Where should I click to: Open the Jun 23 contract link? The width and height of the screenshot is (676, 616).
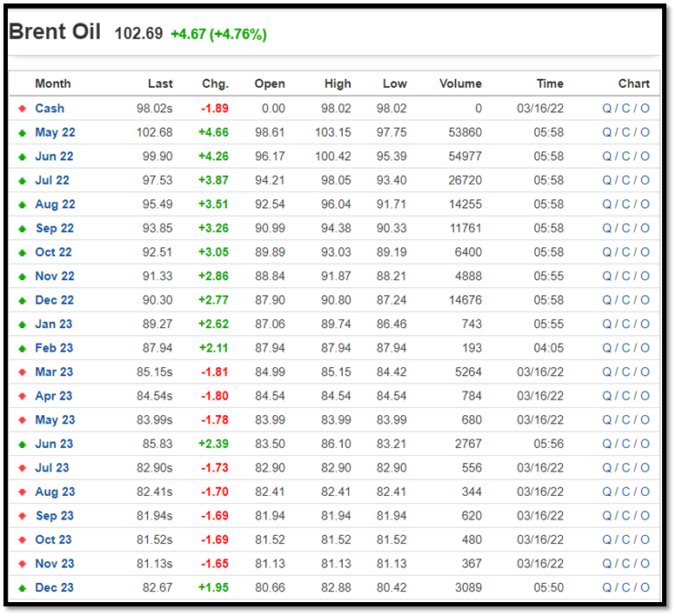54,444
